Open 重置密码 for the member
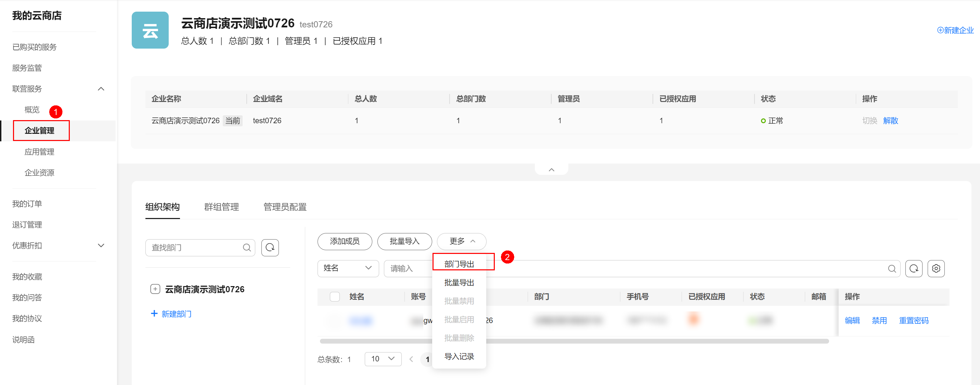Screen dimensions: 980x385 [914, 320]
